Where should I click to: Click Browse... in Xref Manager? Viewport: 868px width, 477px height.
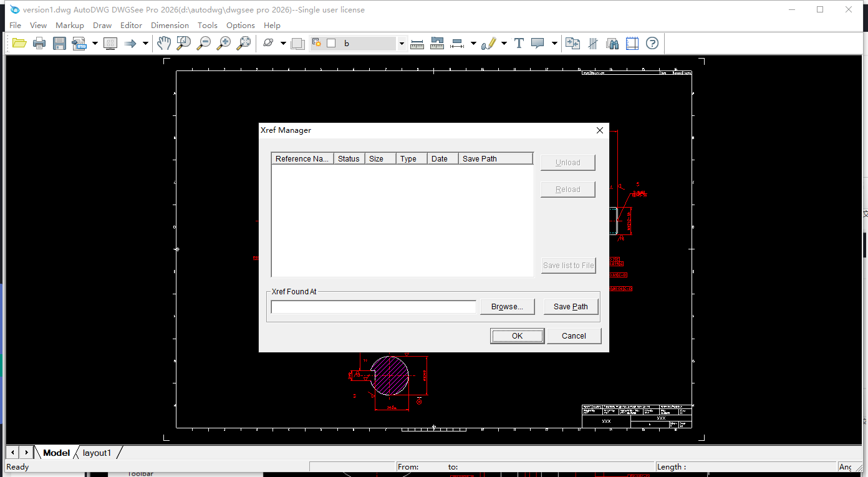click(507, 307)
